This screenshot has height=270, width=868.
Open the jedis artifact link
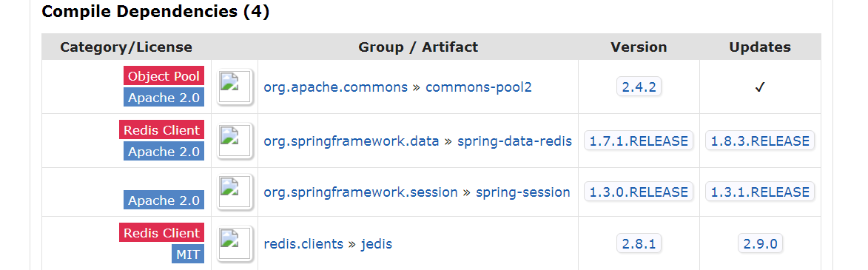[x=377, y=243]
